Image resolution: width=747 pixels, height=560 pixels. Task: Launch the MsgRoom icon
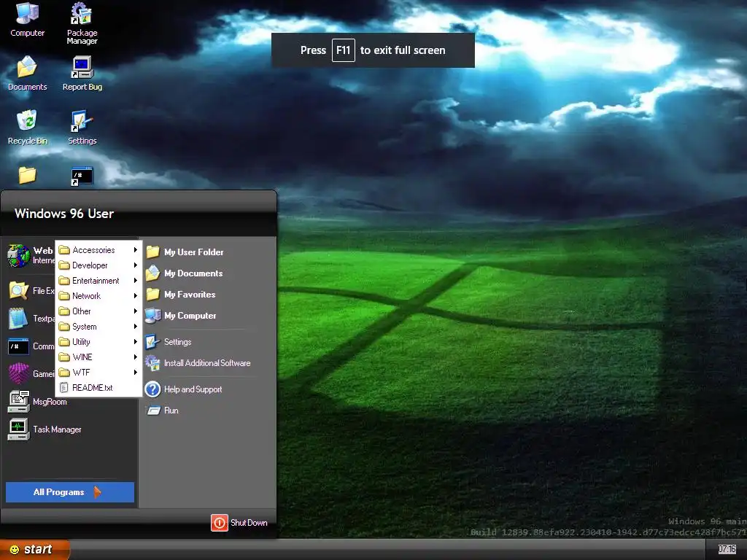[18, 402]
